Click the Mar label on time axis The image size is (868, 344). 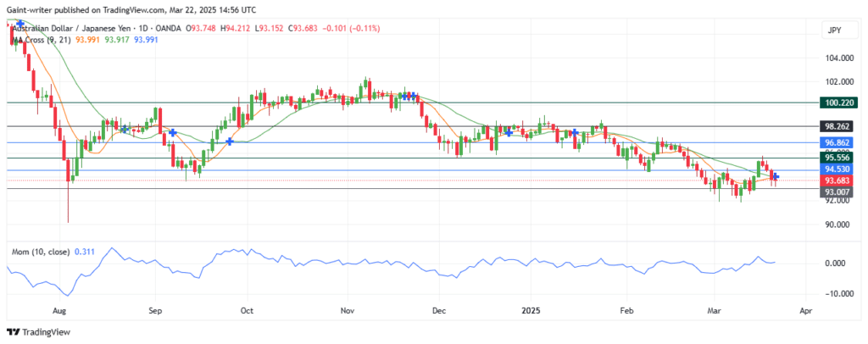[x=715, y=311]
